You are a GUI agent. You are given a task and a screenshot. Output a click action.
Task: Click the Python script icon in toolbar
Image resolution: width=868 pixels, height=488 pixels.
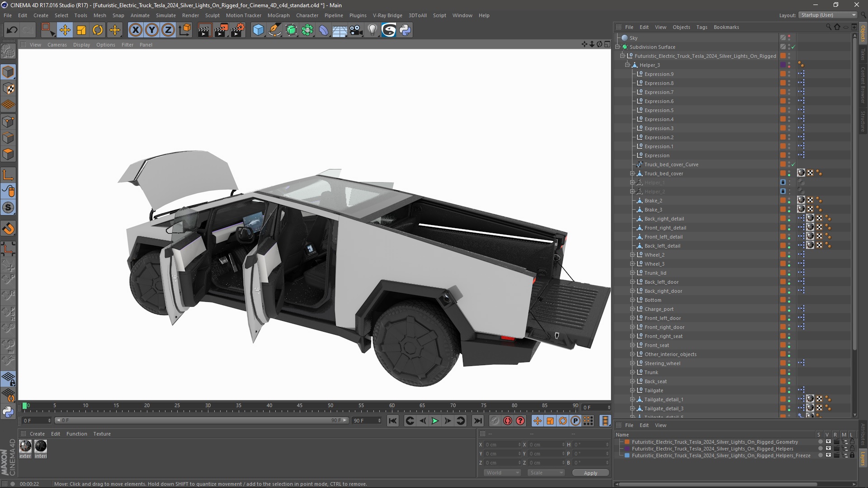click(406, 30)
